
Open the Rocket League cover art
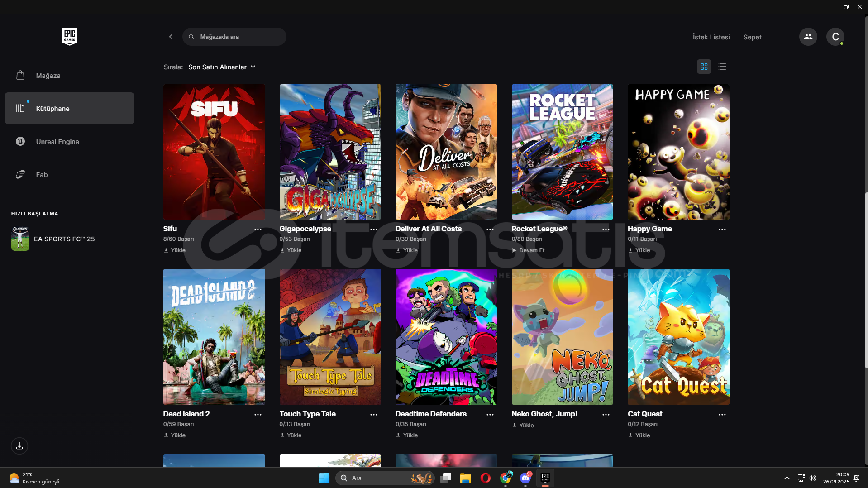563,152
